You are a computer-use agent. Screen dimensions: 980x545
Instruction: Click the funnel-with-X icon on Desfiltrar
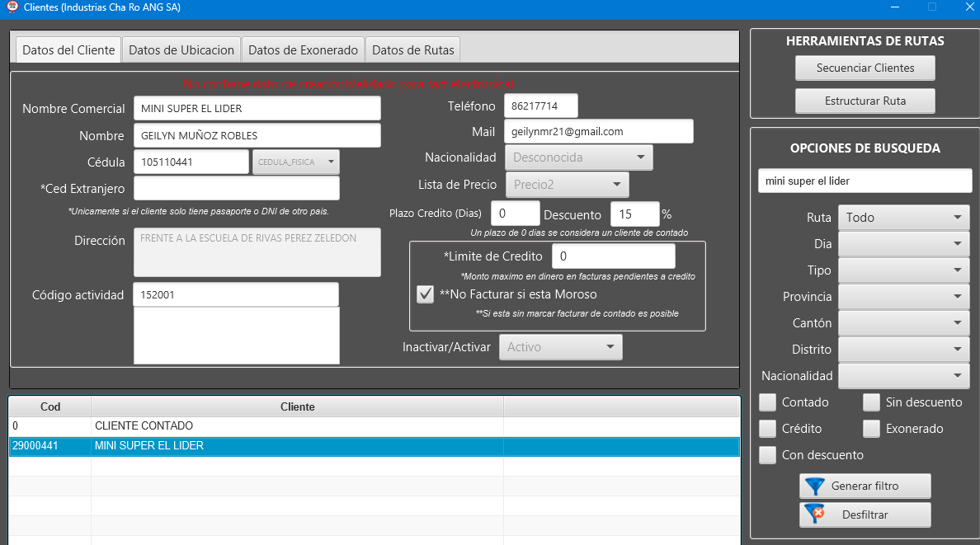(815, 514)
